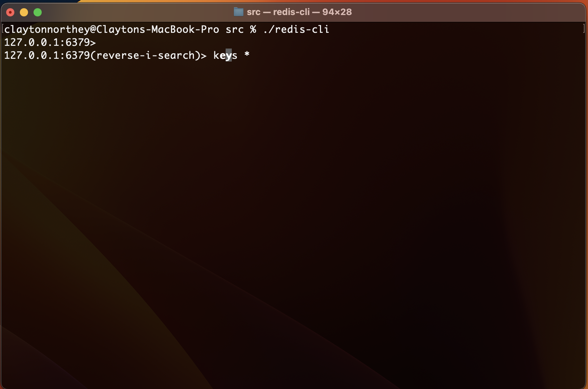Click the red close traffic light button

(10, 12)
